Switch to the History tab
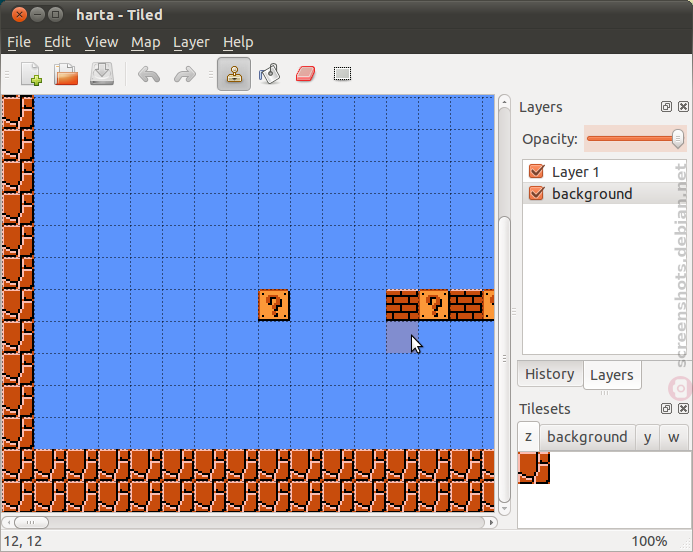 550,374
